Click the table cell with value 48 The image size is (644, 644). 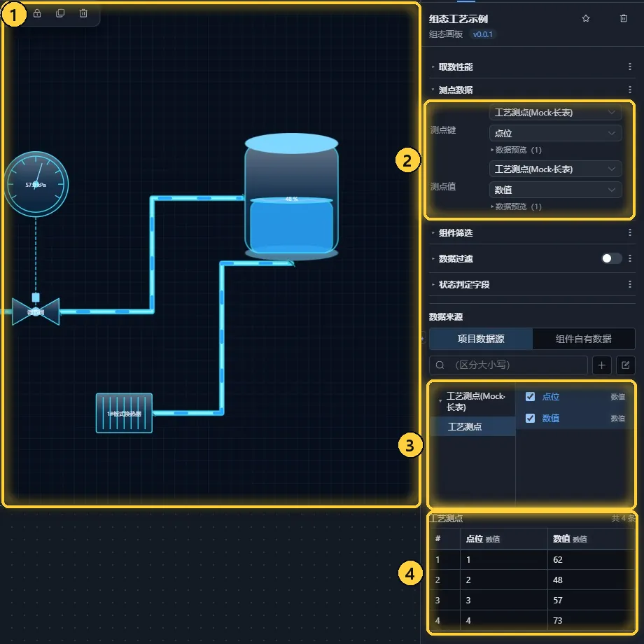(591, 580)
